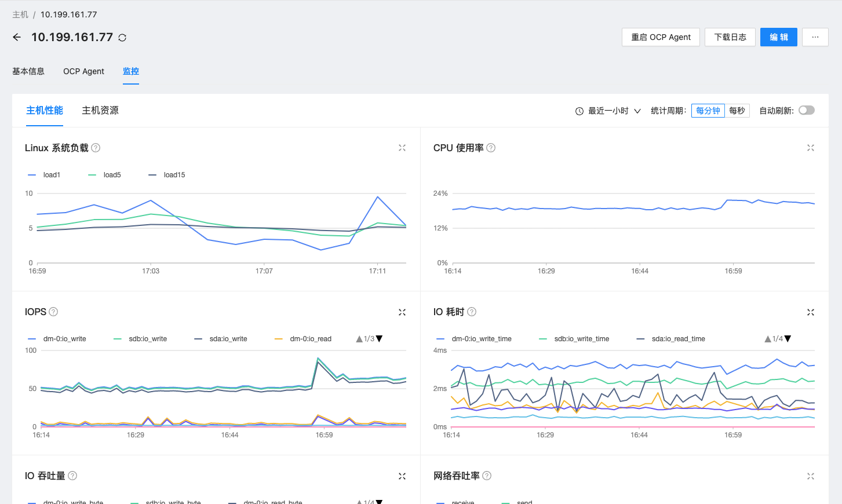This screenshot has width=842, height=504.
Task: Toggle load15 series in legend
Action: pyautogui.click(x=167, y=175)
